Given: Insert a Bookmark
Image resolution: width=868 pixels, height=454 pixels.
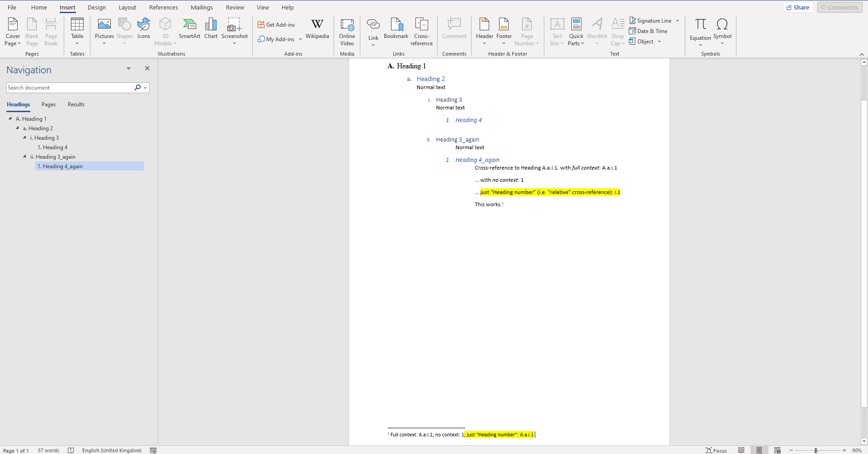Looking at the screenshot, I should (x=396, y=28).
